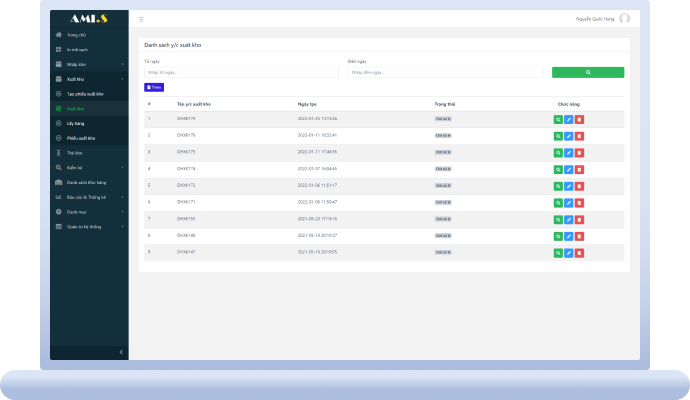Click the Đến ngày date input
The width and height of the screenshot is (690, 400).
coord(444,72)
